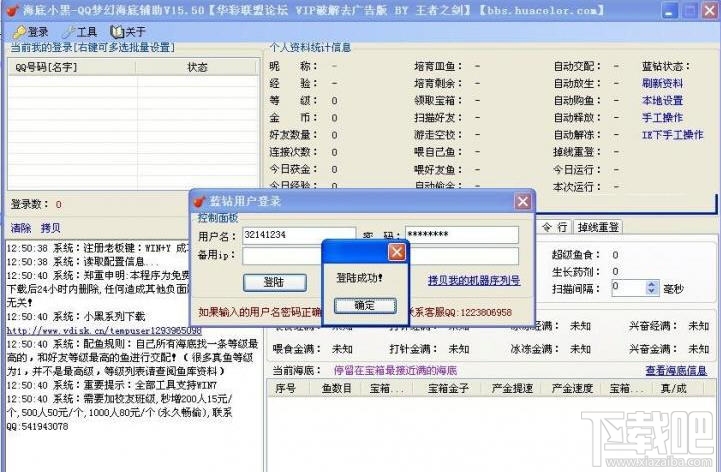The image size is (721, 472).
Task: Click the 扫描间隔 milliseconds field
Action: pyautogui.click(x=629, y=288)
